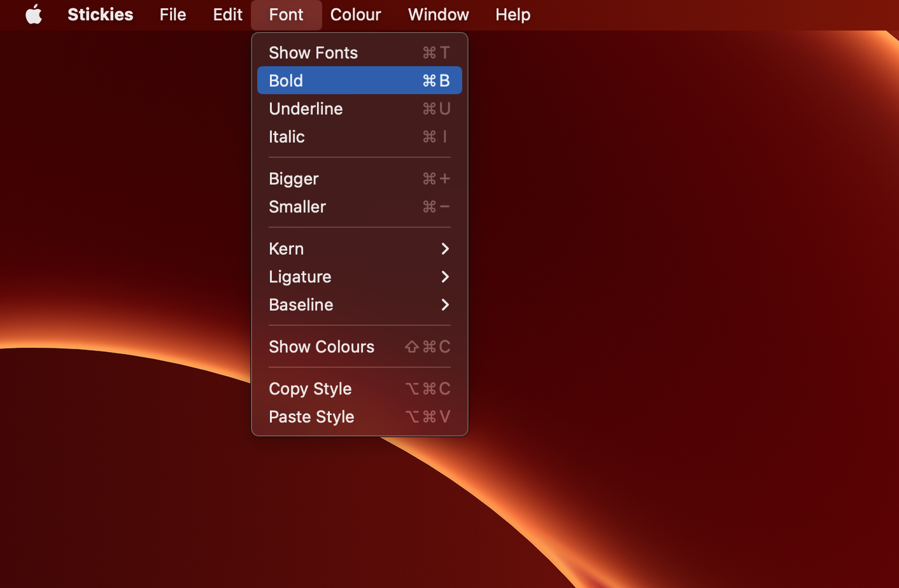
Task: Apply Italic formatting
Action: [287, 137]
